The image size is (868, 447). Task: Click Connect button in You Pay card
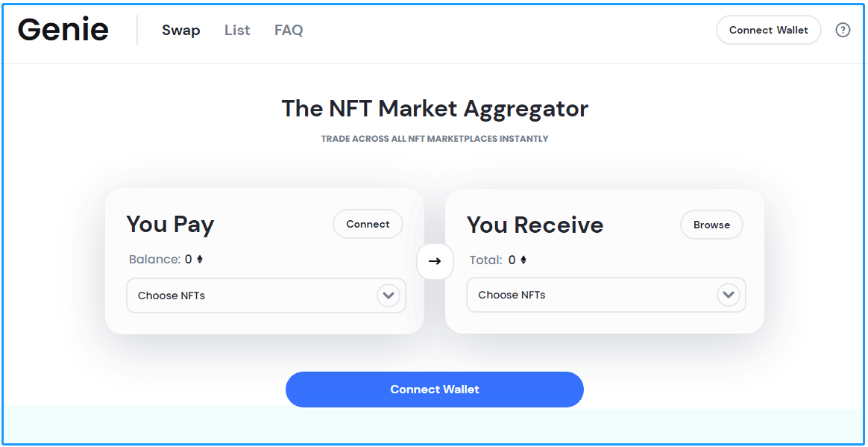coord(368,225)
